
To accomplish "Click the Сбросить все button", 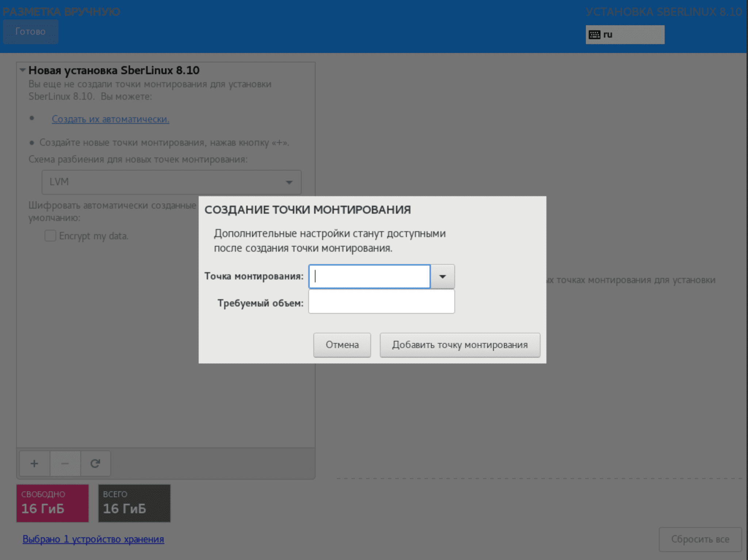I will coord(700,539).
